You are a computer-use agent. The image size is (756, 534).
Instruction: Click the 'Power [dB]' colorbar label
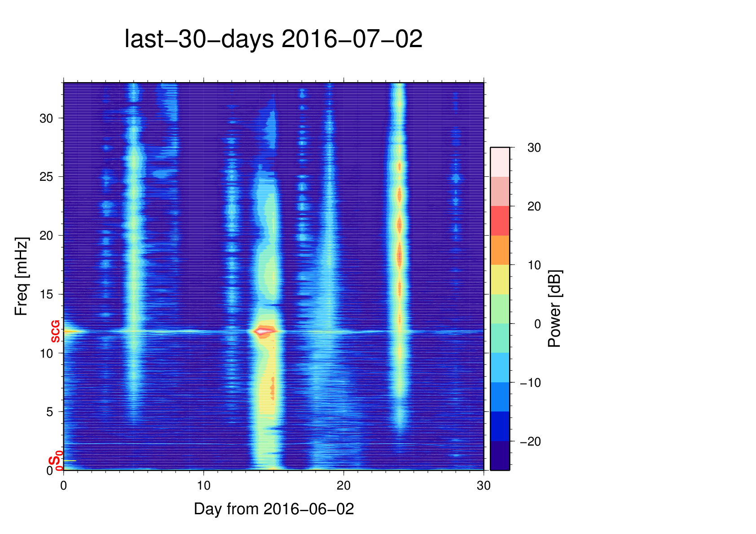pos(555,309)
